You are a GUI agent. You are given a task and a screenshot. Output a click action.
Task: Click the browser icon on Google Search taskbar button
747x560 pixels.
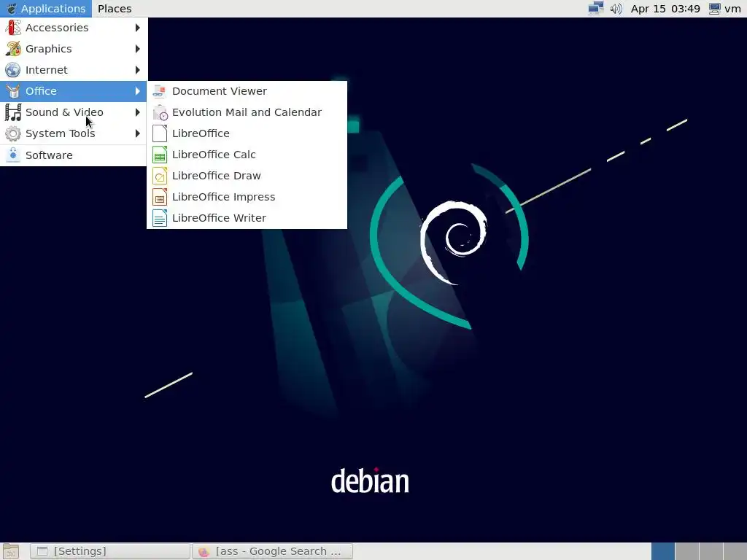pos(204,551)
